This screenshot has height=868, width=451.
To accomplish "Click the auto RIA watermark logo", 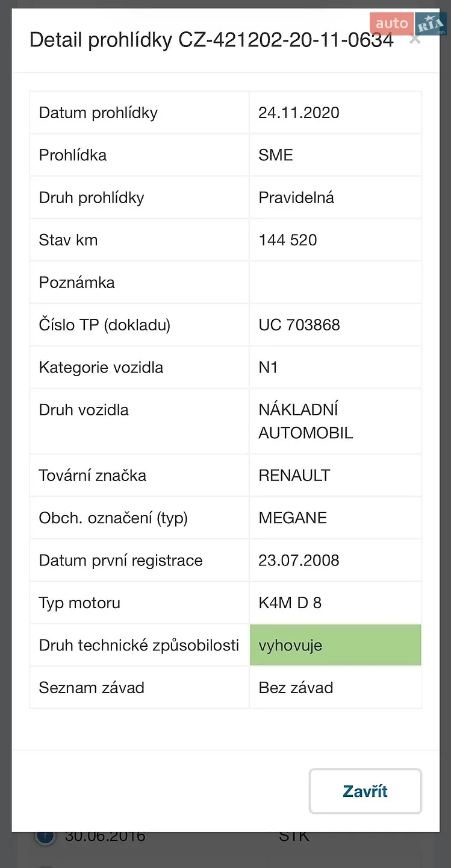I will 408,24.
